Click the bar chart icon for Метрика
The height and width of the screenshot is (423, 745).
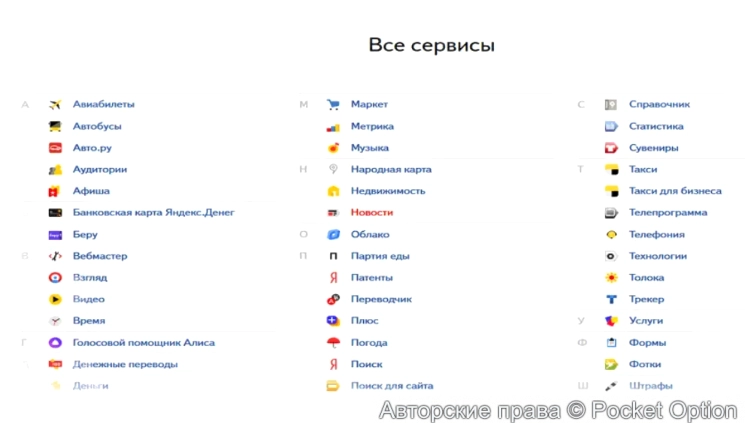[x=333, y=127]
